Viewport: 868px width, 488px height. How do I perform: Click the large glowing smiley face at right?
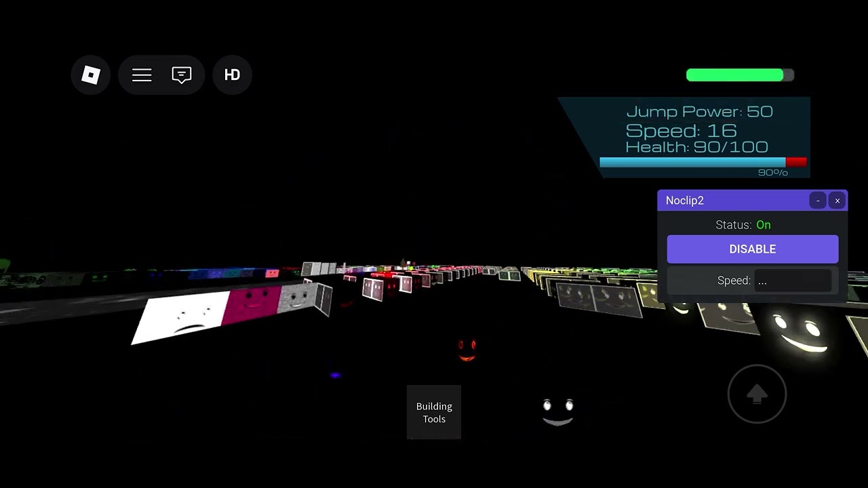tap(801, 332)
